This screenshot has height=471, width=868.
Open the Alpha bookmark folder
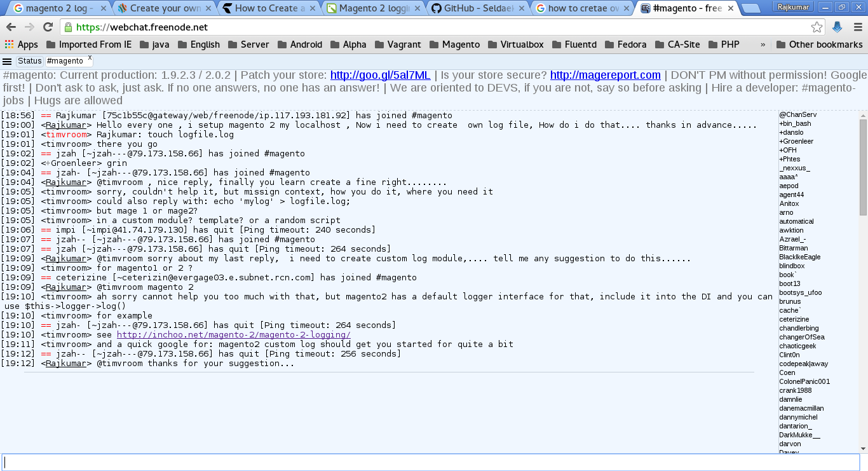348,44
